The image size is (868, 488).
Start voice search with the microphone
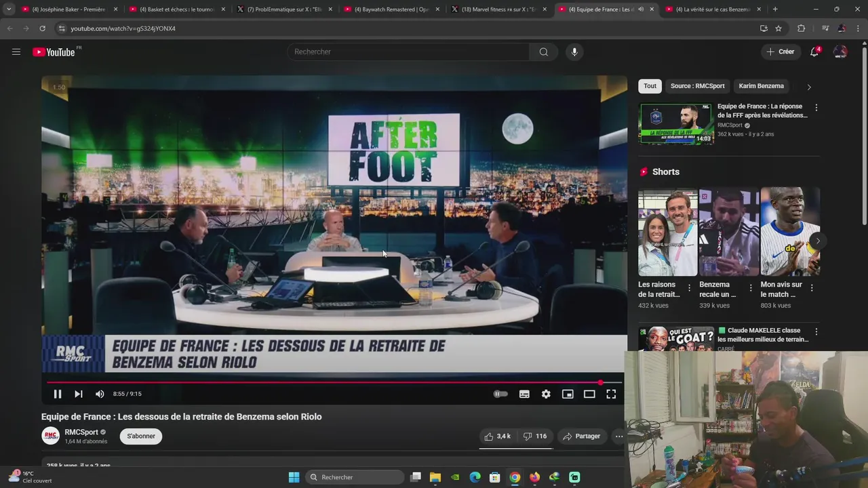574,52
